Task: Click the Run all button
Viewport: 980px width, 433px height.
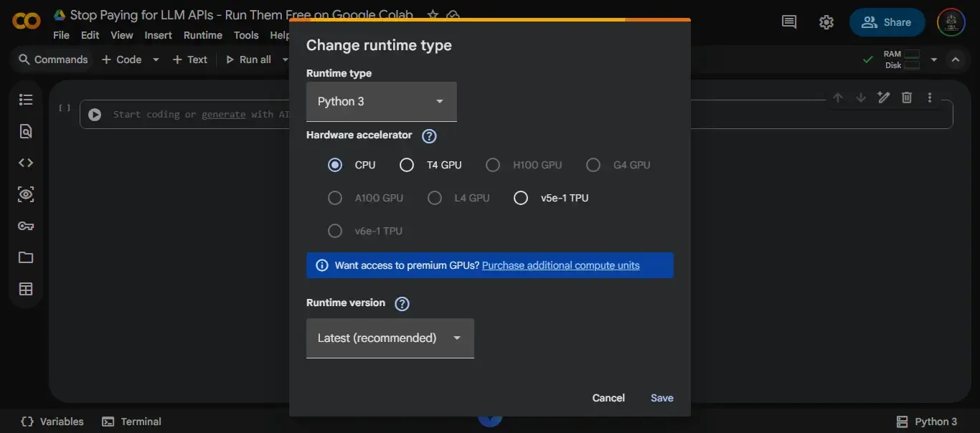Action: pos(248,60)
